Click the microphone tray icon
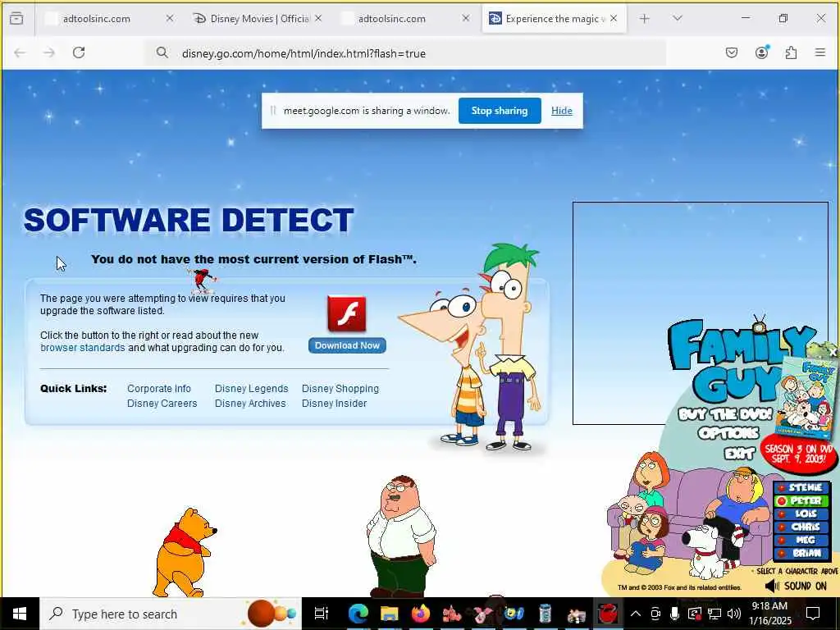The image size is (840, 630). point(674,614)
